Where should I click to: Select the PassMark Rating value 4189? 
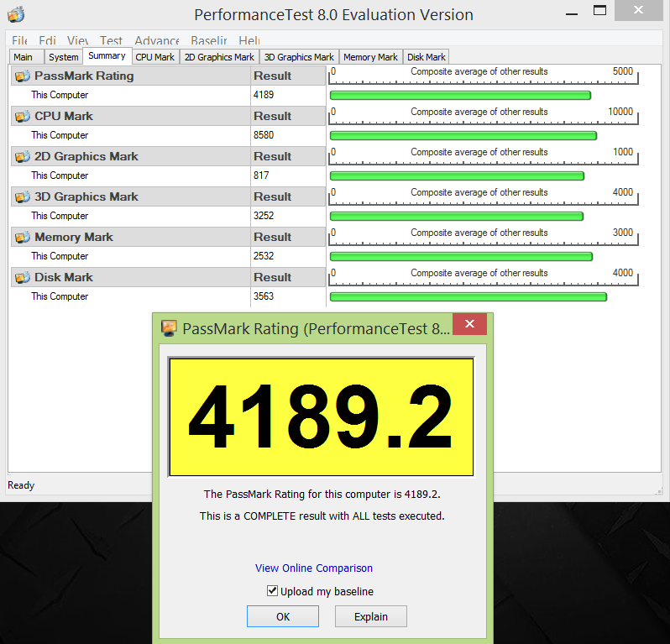[x=264, y=95]
